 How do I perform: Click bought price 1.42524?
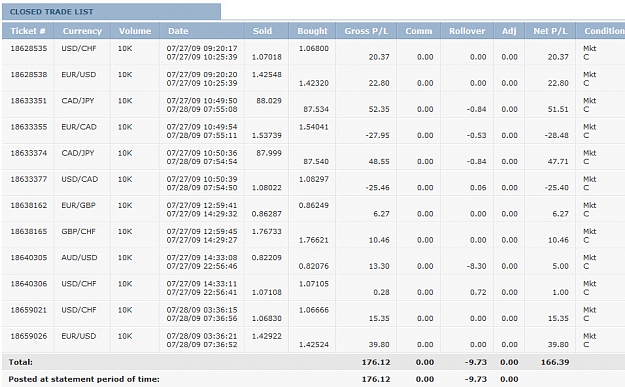(x=314, y=345)
